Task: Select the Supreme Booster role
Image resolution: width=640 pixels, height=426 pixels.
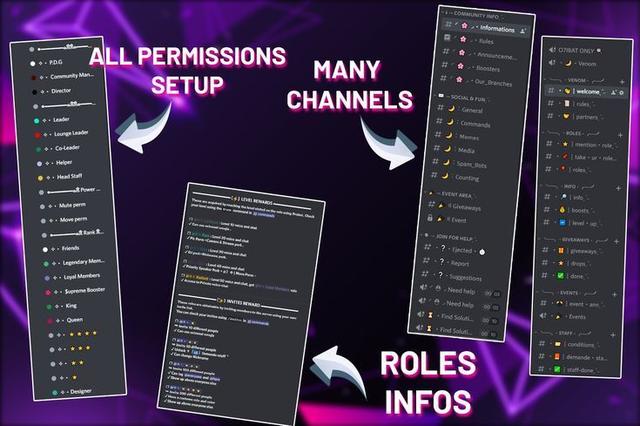Action: click(76, 291)
